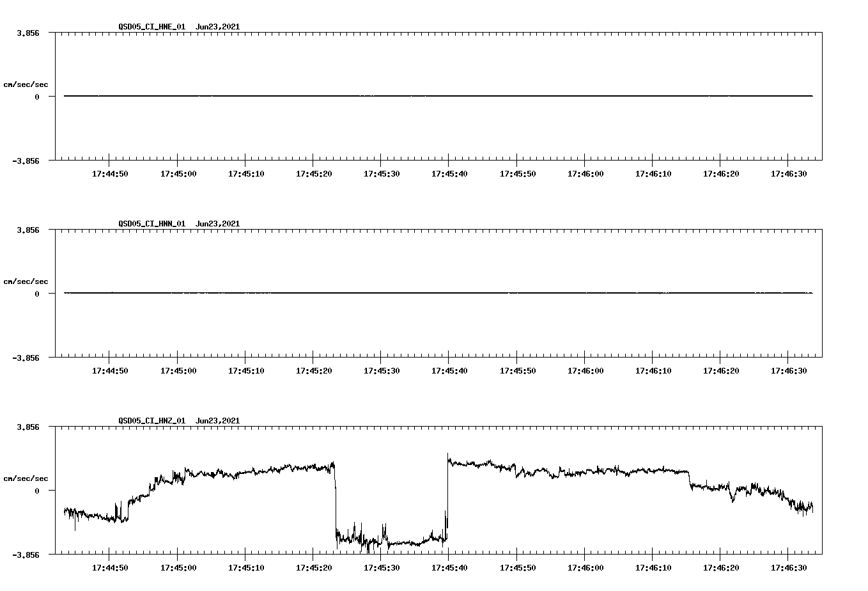Click the 17:45:40 time label under HNN plot
This screenshot has height=591, width=868.
(449, 370)
